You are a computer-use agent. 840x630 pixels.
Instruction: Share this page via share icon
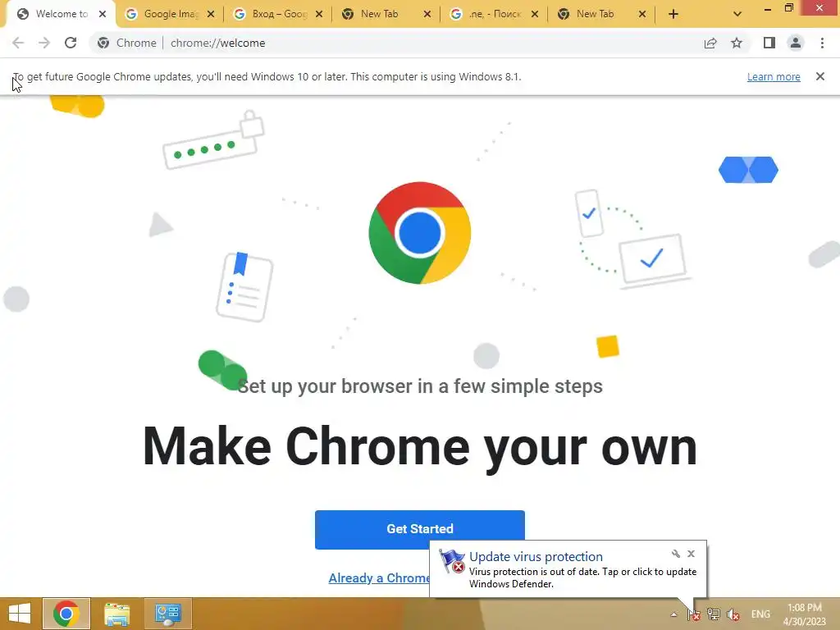tap(710, 43)
